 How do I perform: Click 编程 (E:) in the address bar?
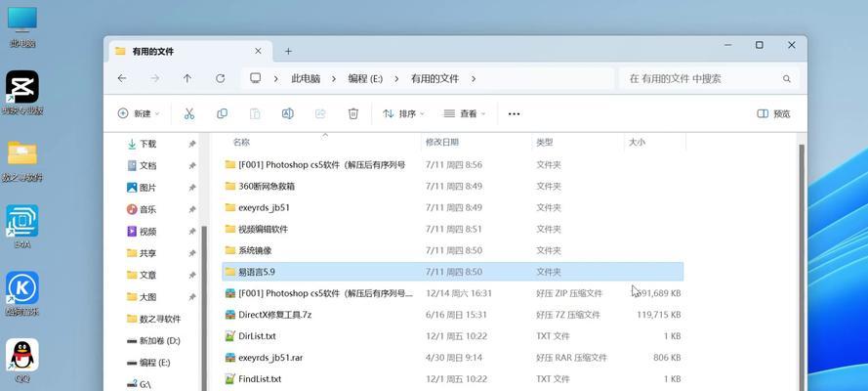click(x=365, y=78)
